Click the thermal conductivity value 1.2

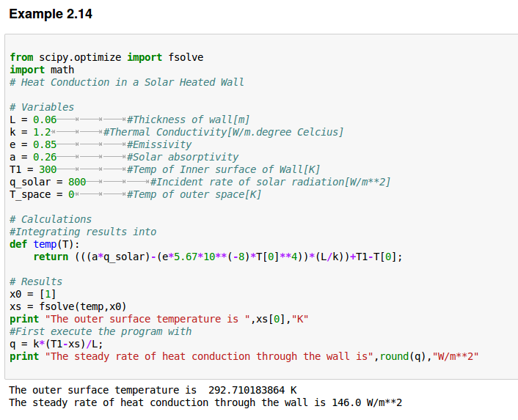point(42,132)
